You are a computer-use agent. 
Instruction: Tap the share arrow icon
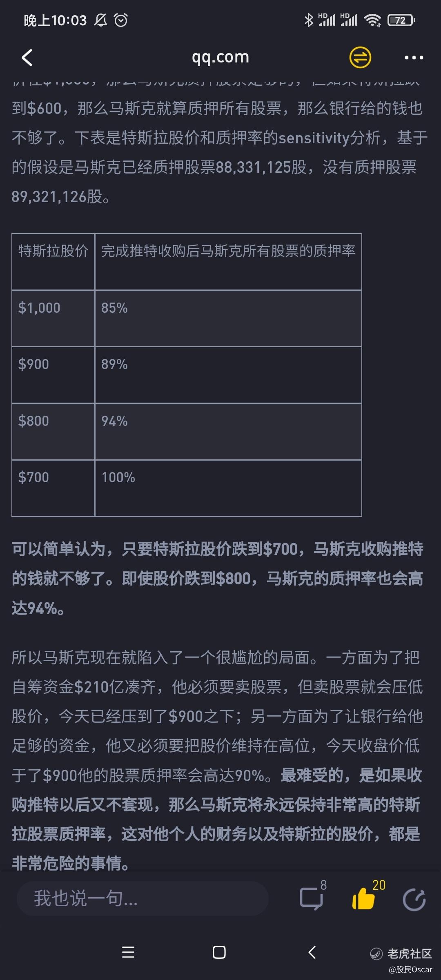click(414, 899)
